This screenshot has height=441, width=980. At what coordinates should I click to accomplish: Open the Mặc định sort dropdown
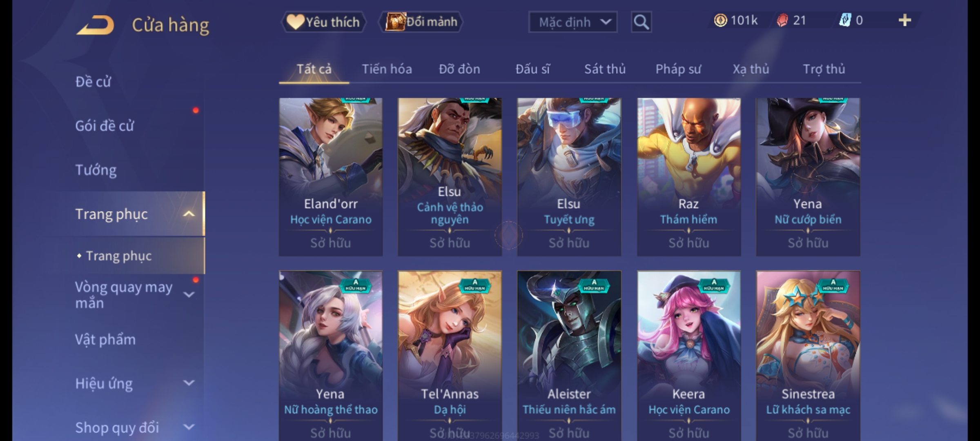(x=572, y=22)
